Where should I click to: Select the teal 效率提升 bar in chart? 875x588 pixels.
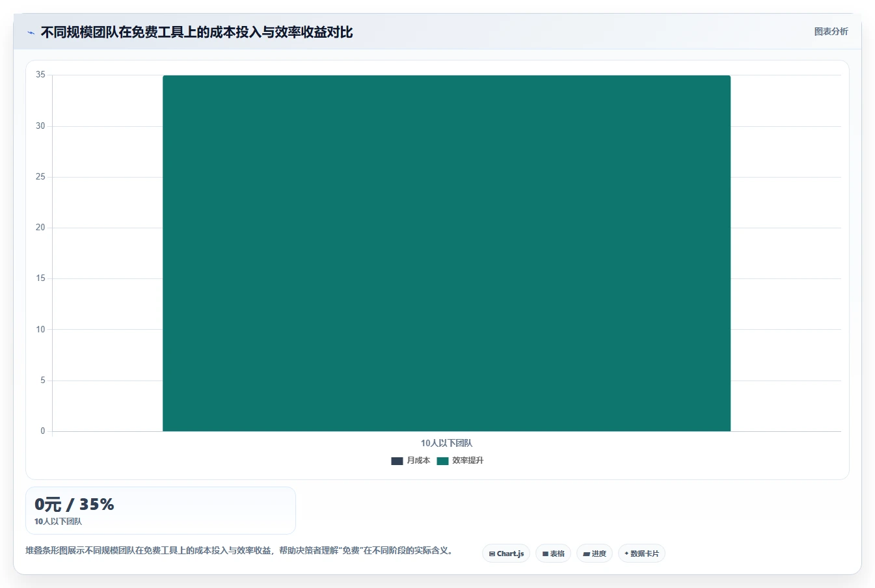click(446, 253)
